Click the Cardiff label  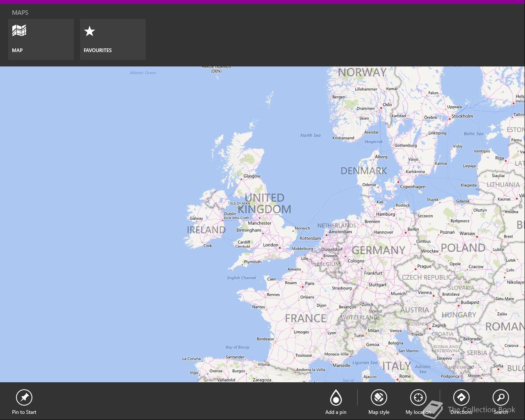pyautogui.click(x=244, y=242)
